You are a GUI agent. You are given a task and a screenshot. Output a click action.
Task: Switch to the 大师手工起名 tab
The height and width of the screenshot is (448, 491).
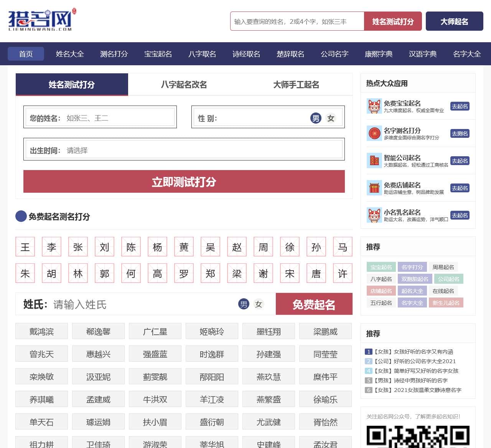(296, 84)
